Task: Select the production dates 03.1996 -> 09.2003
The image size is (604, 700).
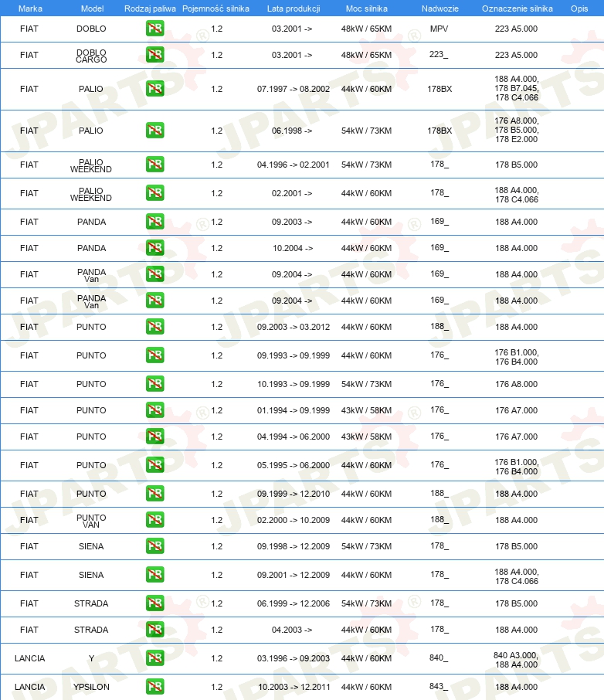Action: pos(294,659)
